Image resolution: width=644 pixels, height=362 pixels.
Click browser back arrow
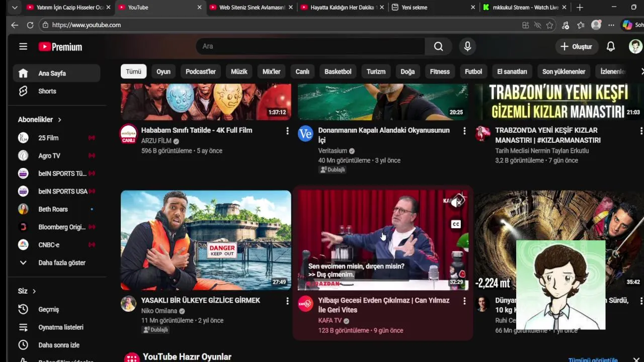[15, 25]
